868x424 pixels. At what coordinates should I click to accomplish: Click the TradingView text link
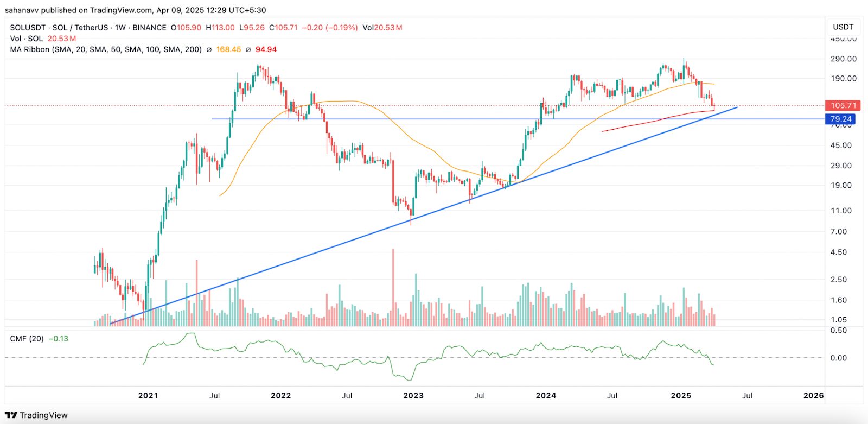pos(44,415)
